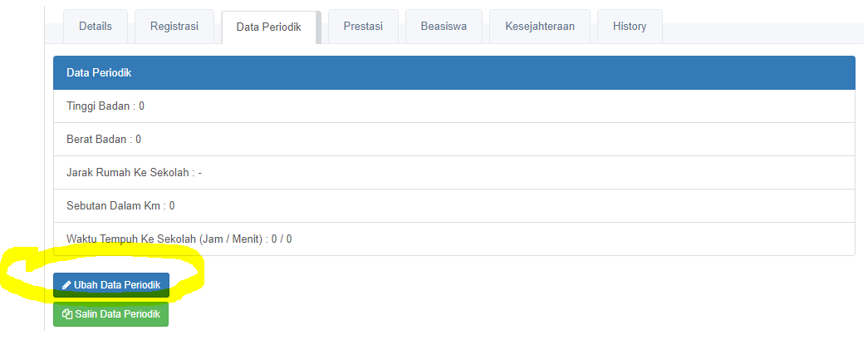Click the green Salin Data Periodik button
Image resolution: width=868 pixels, height=340 pixels.
pyautogui.click(x=110, y=314)
